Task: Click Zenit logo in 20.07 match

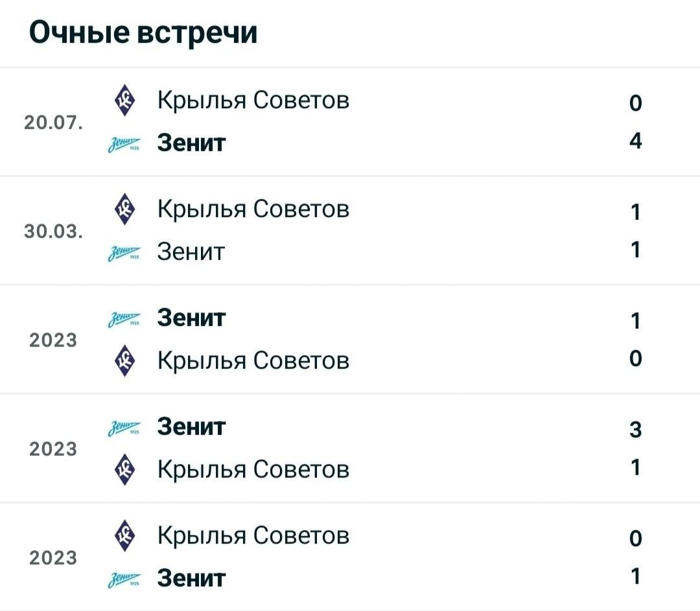Action: point(124,144)
